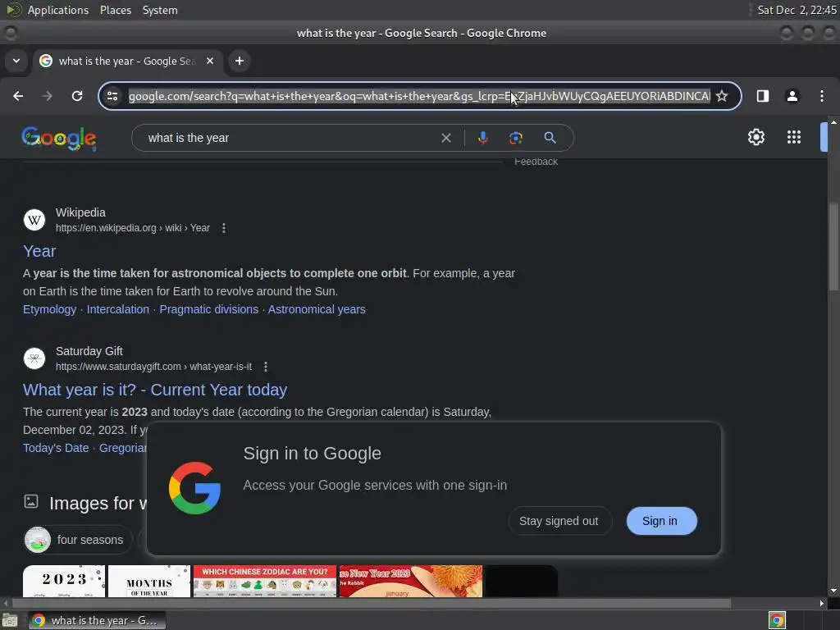The width and height of the screenshot is (840, 630).
Task: Click the Images section icon
Action: [31, 501]
